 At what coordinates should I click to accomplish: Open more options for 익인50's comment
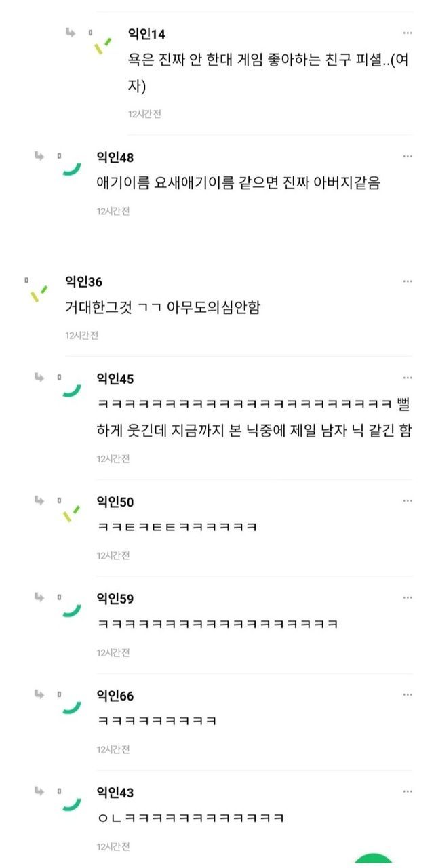(x=407, y=501)
